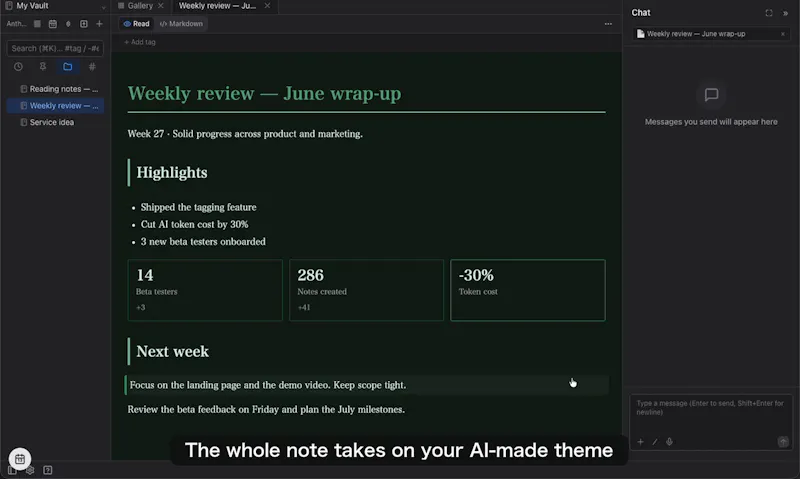Click the microphone icon in chat input
This screenshot has height=479, width=800.
click(x=669, y=442)
